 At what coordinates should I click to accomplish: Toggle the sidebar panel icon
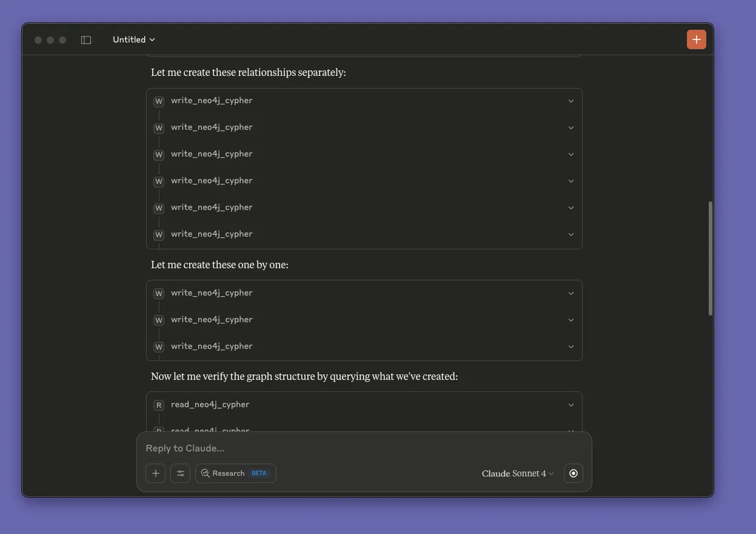86,40
